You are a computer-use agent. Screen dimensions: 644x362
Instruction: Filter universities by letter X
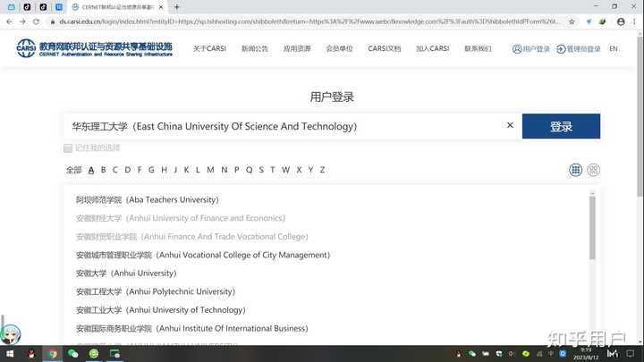(x=299, y=170)
